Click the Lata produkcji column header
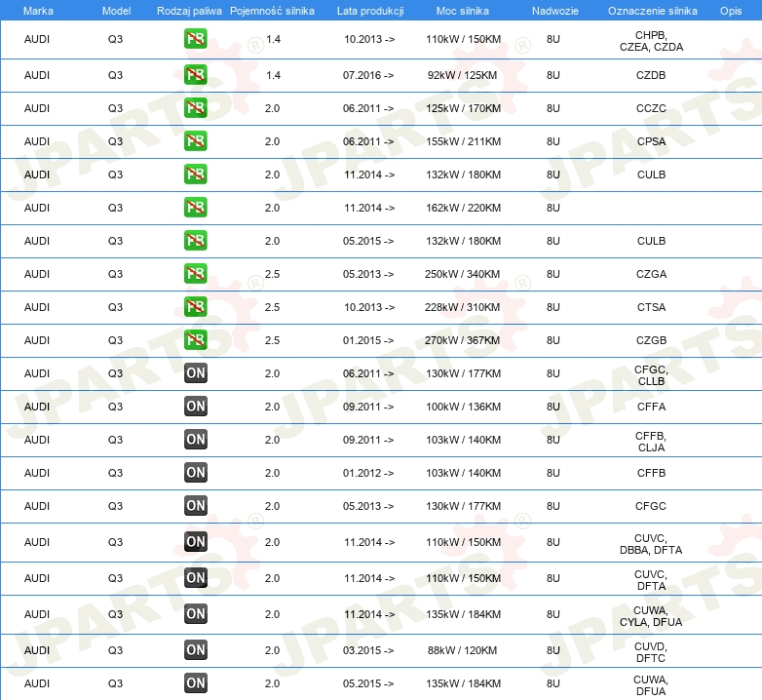The image size is (762, 700). point(370,11)
